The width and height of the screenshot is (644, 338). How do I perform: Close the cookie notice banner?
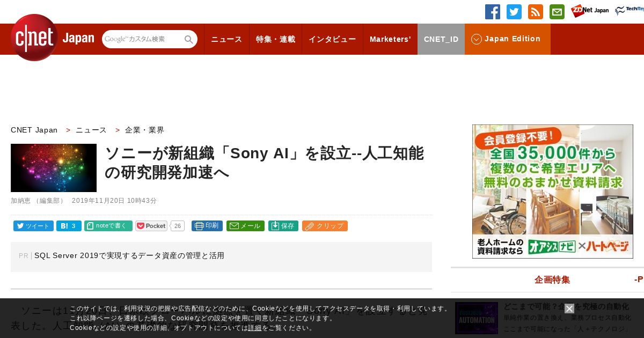569,308
